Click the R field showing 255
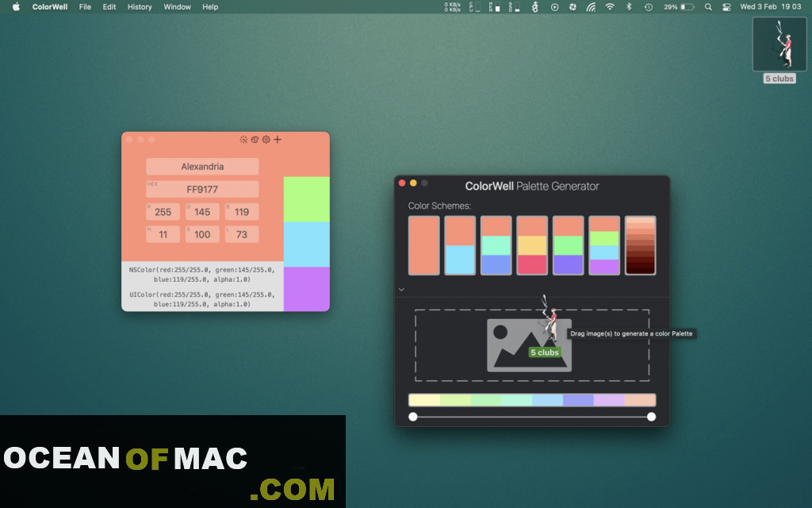Viewport: 812px width, 508px height. [163, 211]
